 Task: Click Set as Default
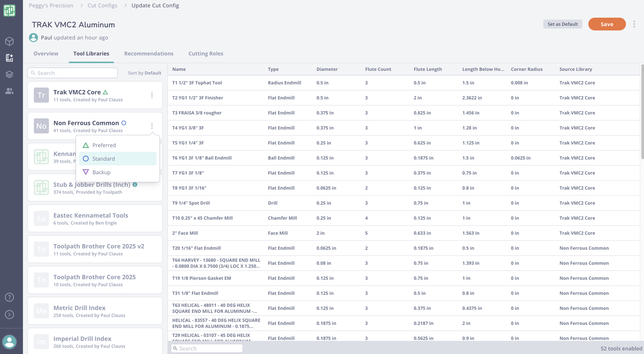(562, 24)
